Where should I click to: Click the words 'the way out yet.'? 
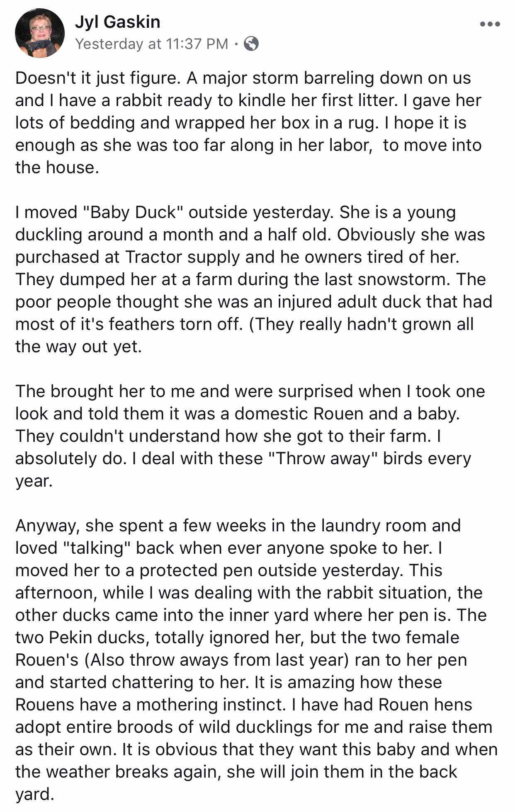coord(78,347)
